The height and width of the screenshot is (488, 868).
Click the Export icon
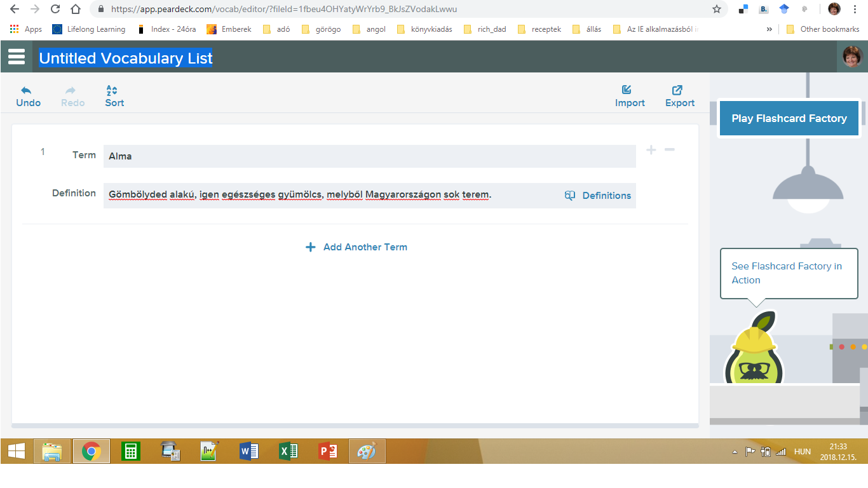(x=679, y=90)
